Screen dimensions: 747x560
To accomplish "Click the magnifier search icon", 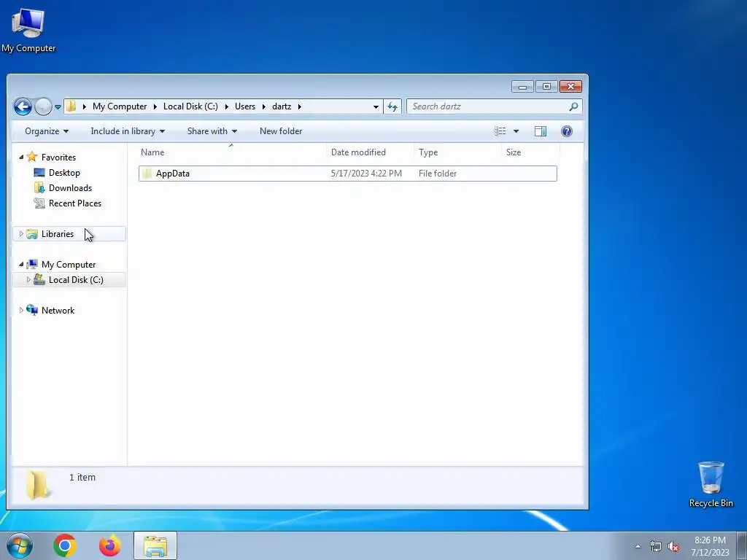I will pyautogui.click(x=573, y=106).
